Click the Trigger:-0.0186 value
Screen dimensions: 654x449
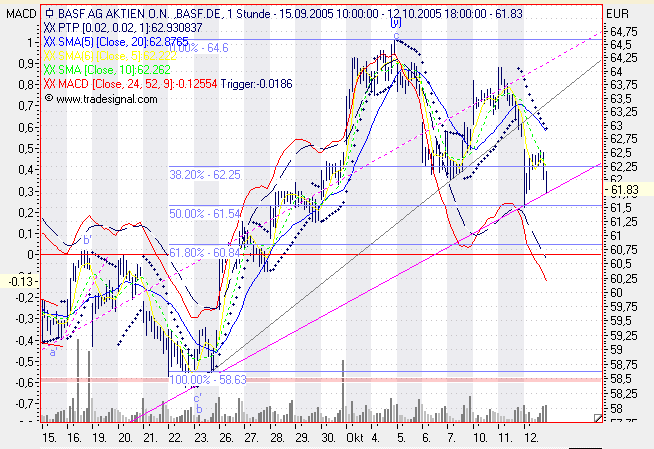point(257,84)
